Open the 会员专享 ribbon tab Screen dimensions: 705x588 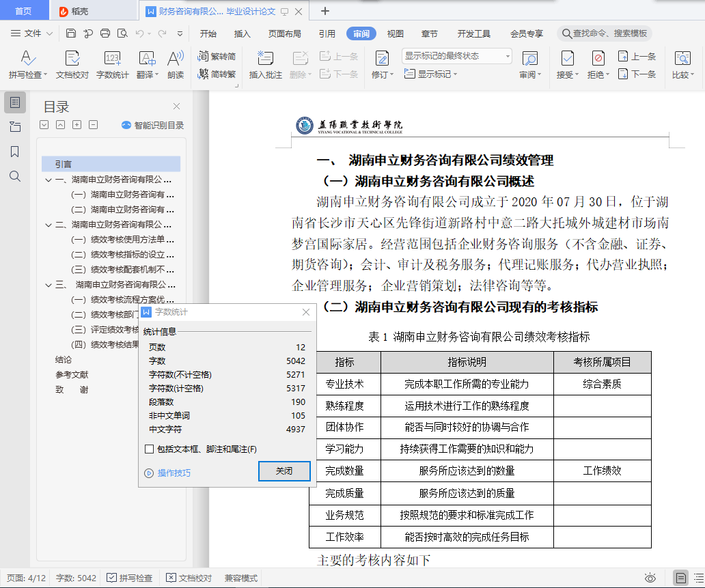tap(527, 33)
